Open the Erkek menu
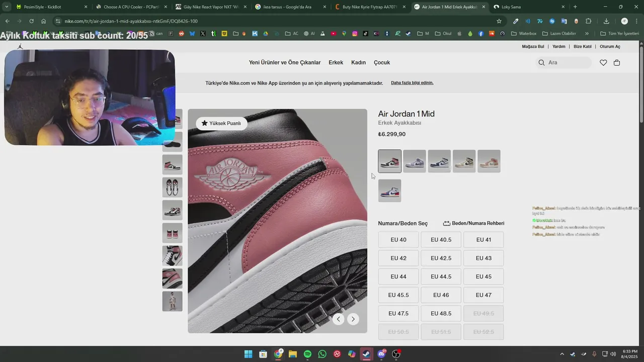The image size is (644, 362). (x=336, y=62)
